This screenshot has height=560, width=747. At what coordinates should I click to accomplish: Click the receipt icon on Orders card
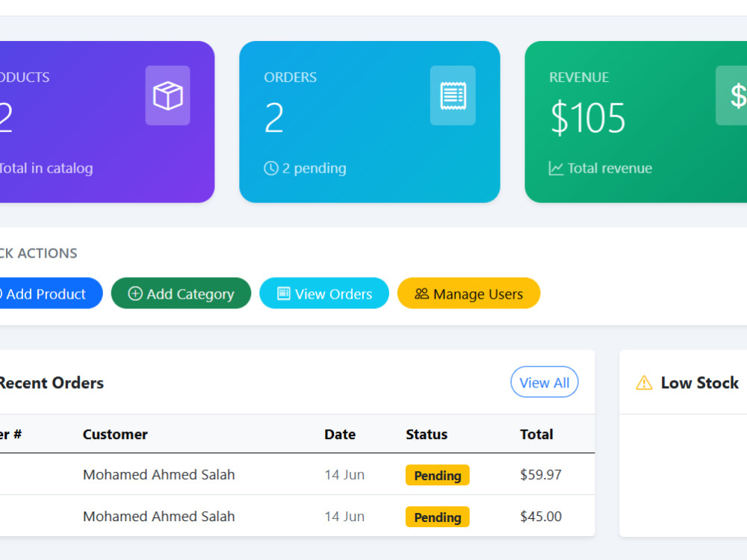(453, 96)
